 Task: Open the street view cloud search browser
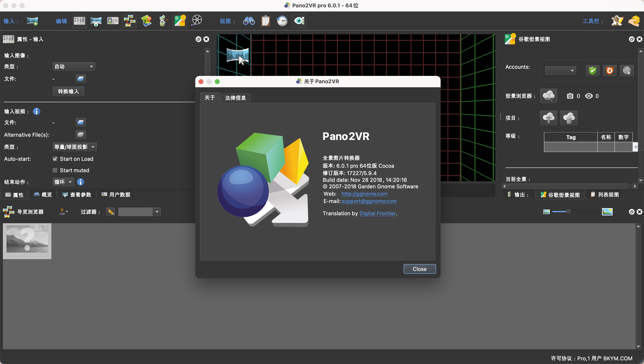pos(548,96)
